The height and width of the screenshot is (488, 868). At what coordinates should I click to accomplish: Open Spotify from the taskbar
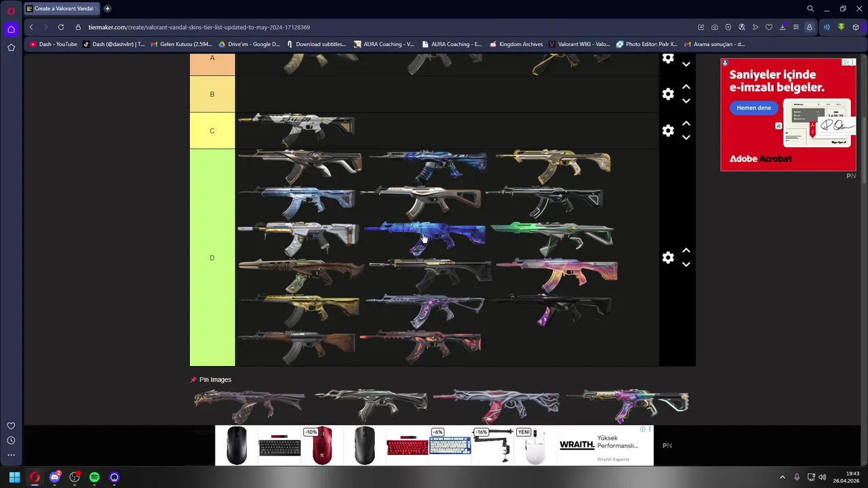94,477
